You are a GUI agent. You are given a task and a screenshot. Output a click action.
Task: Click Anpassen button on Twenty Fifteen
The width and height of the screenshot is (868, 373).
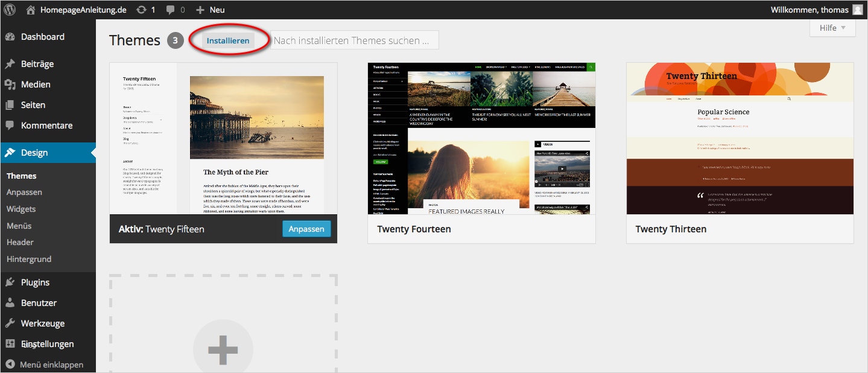click(306, 229)
